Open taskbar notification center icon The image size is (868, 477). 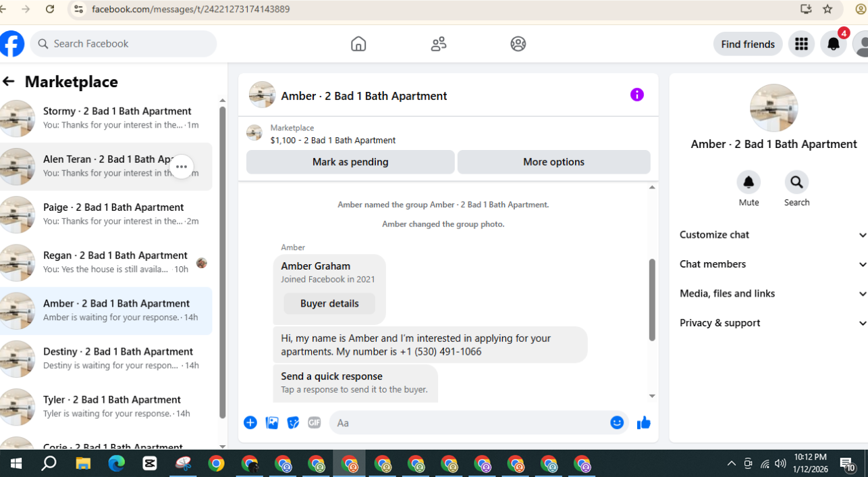pyautogui.click(x=848, y=463)
